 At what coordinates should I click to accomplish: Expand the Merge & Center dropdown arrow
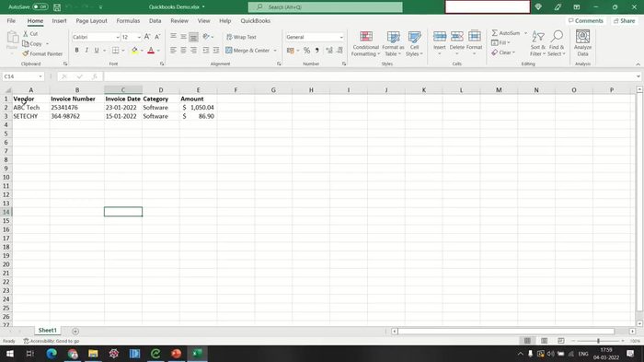275,50
